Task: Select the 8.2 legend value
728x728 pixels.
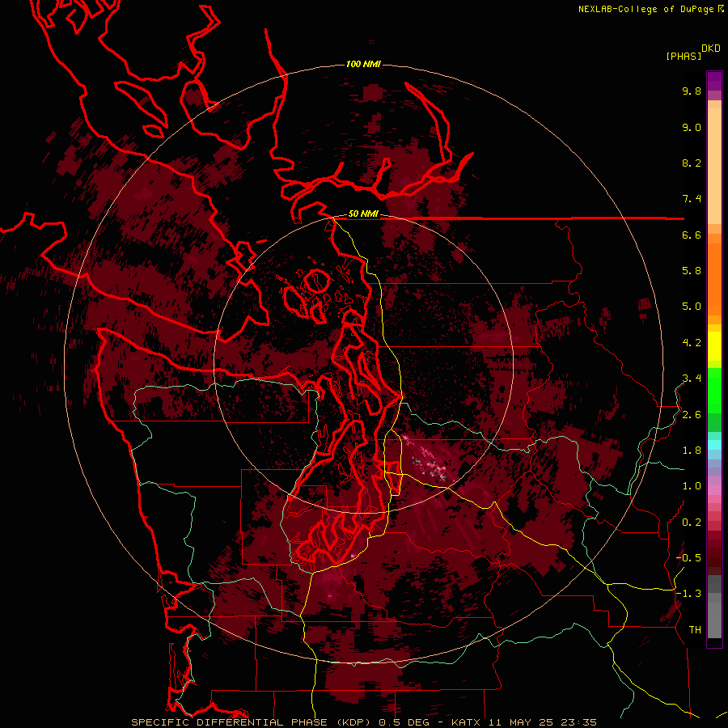Action: pyautogui.click(x=692, y=163)
